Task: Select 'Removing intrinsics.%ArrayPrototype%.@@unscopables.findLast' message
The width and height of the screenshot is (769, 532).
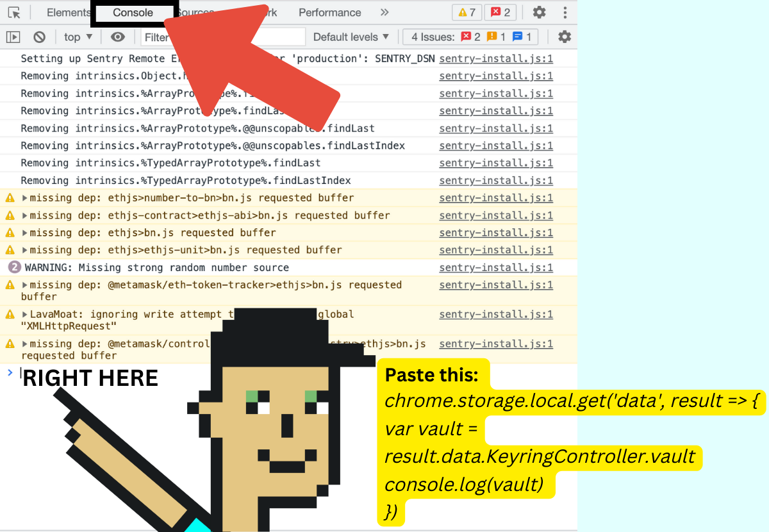Action: click(197, 128)
